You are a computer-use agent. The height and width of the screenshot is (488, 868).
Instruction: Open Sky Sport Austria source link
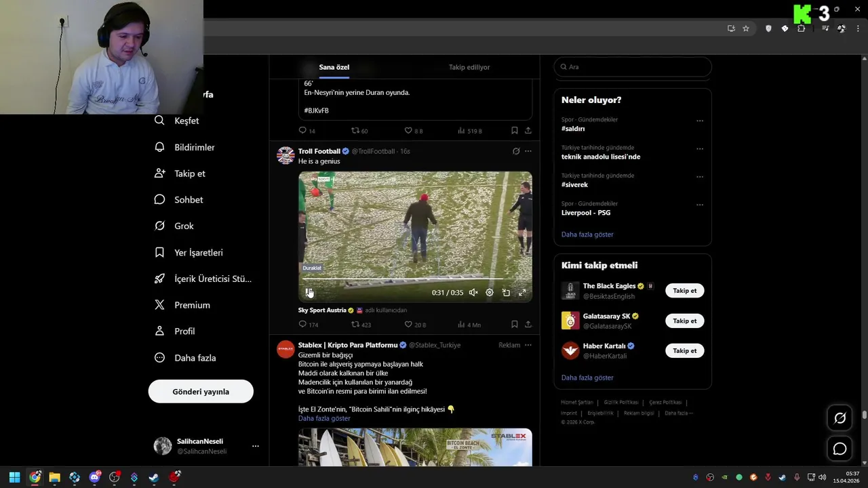(x=322, y=310)
